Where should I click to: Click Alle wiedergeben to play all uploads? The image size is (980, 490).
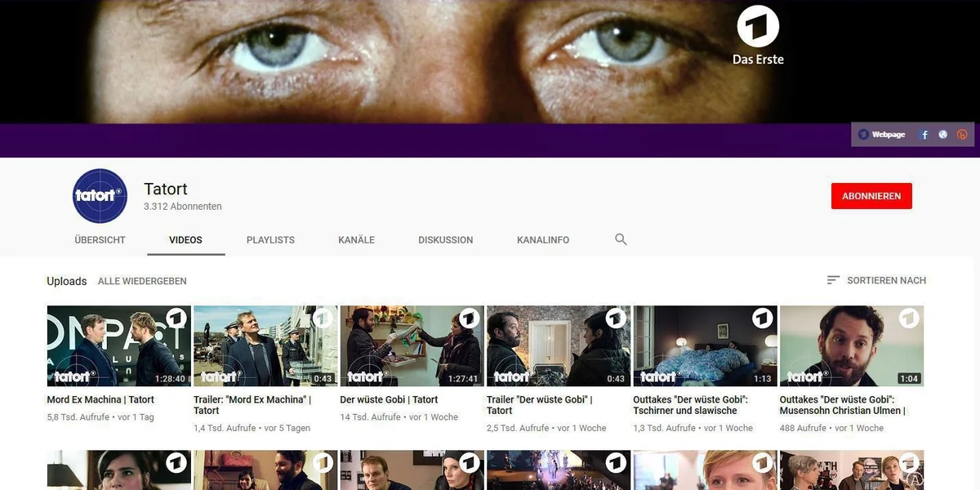pos(142,281)
